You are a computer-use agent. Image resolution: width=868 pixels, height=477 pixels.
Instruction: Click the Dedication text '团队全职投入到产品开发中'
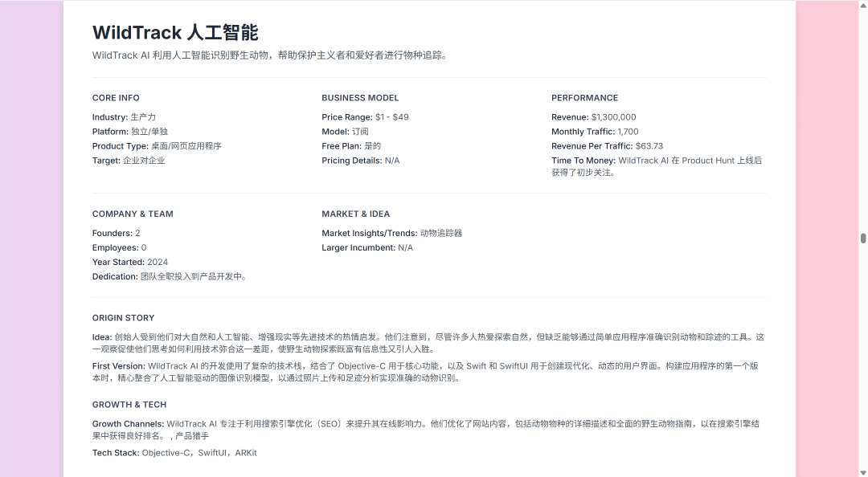tap(191, 277)
